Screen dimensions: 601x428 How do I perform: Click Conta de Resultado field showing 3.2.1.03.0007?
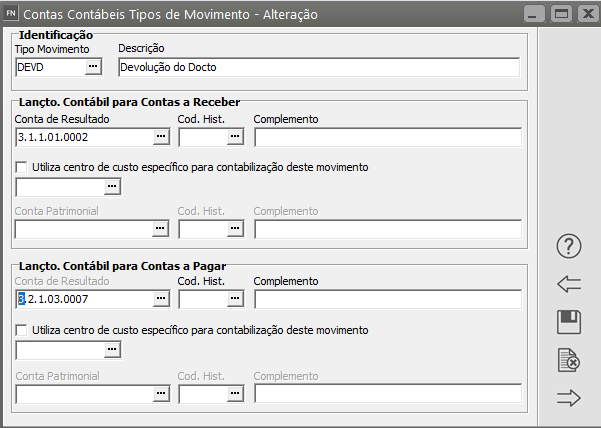[x=84, y=299]
